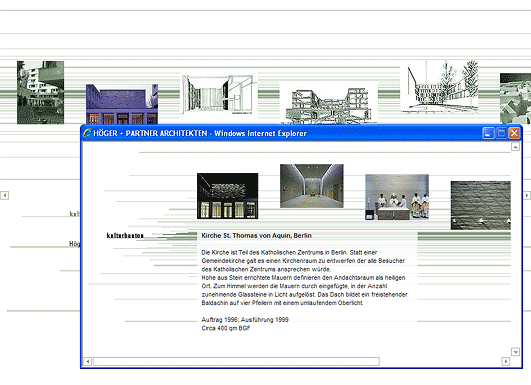Click the popup's vertical scroll down arrow

515,352
